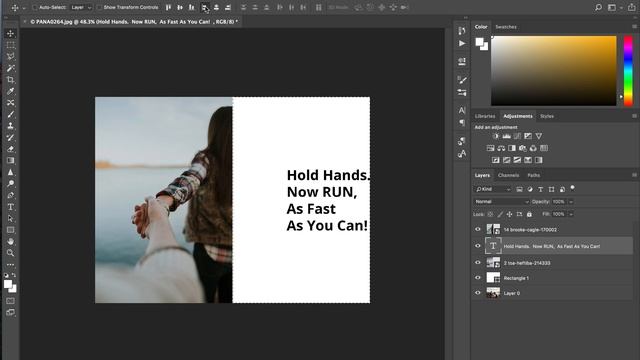Toggle the Show Transform Controls checkbox
Viewport: 640px width, 360px height.
[99, 7]
